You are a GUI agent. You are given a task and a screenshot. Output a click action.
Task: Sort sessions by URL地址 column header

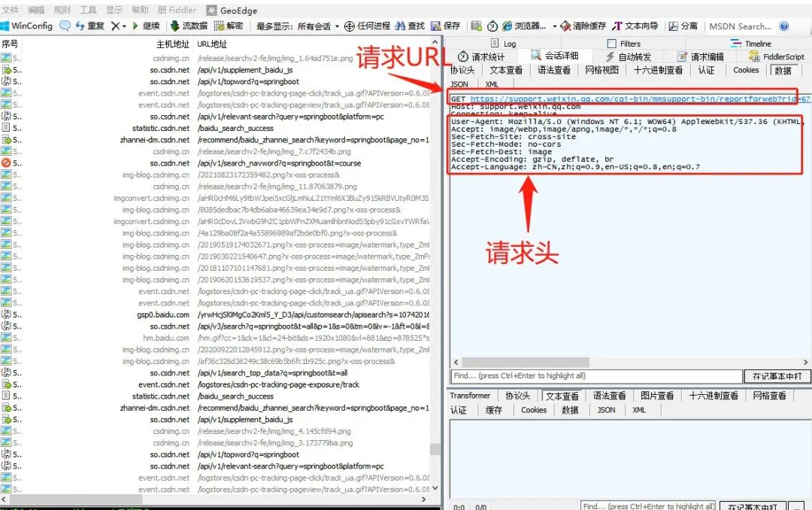(212, 44)
